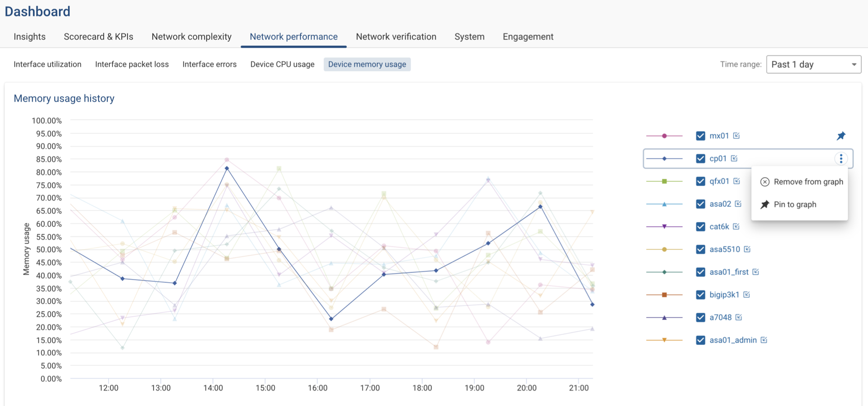
Task: Select the Device memory usage view
Action: point(367,64)
